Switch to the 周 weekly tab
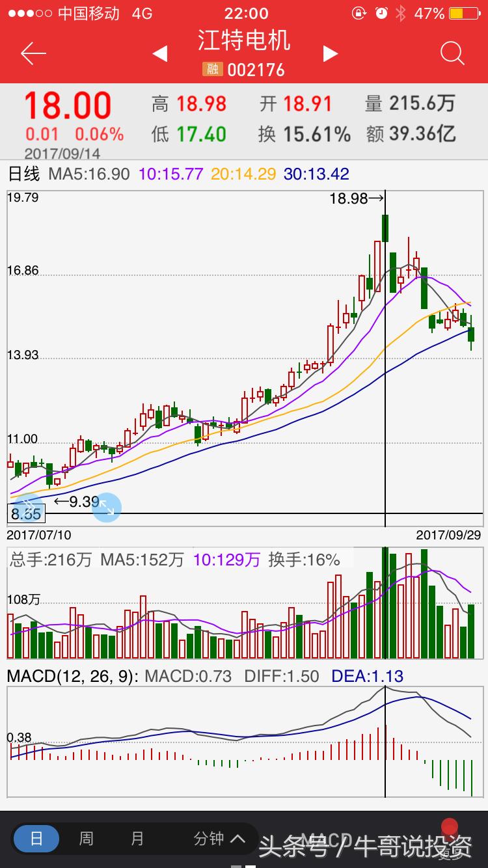 coord(87,839)
